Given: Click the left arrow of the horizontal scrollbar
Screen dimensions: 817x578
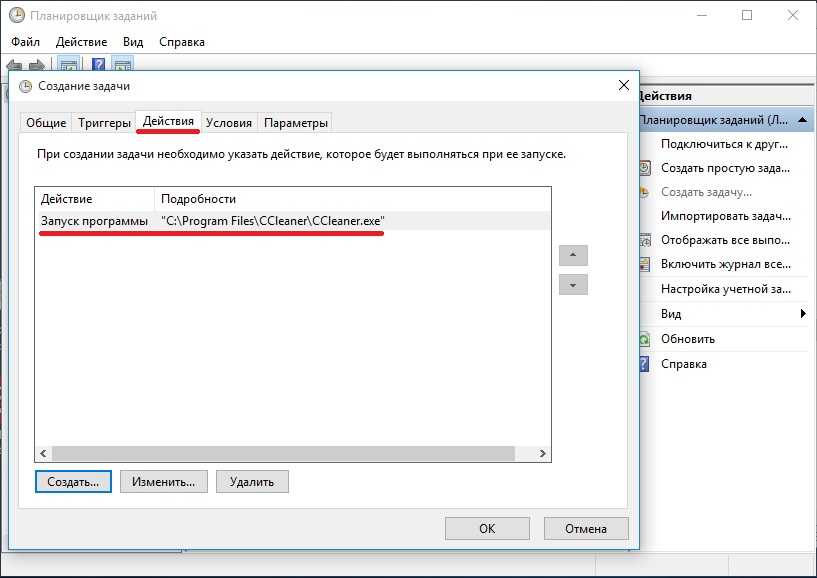Looking at the screenshot, I should coord(43,453).
